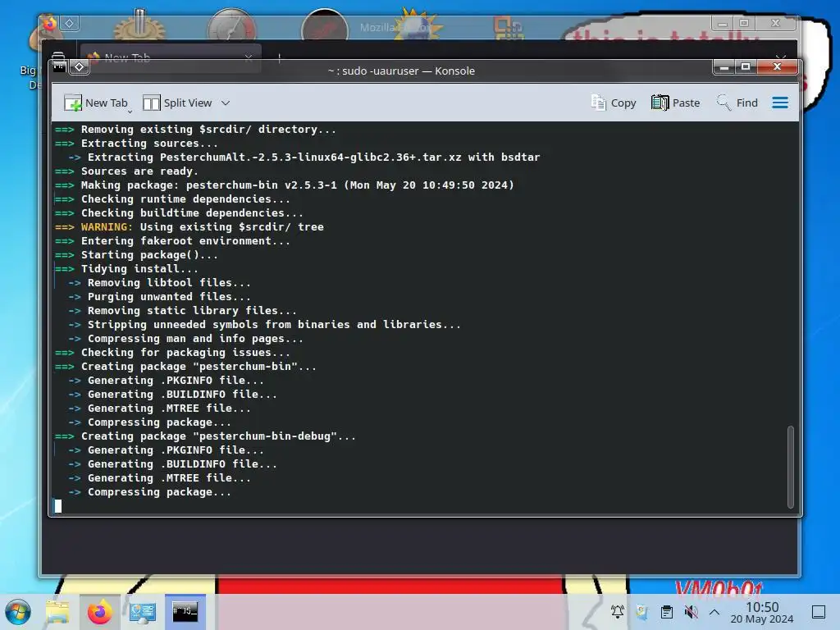Toggle the diamond pin icon on Firefox window

[x=70, y=24]
